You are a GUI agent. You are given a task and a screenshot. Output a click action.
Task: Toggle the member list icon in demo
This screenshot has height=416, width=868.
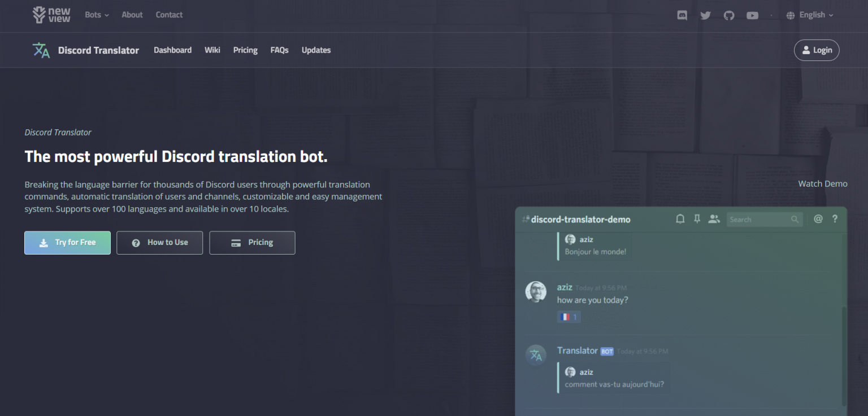click(x=714, y=219)
